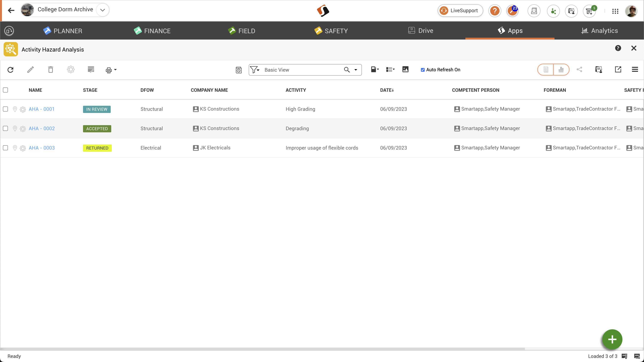Open the AHA - 0001 record link

[x=42, y=109]
